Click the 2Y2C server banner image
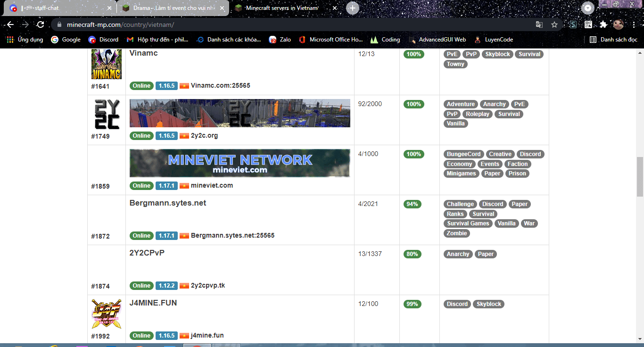Viewport: 644px width, 347px height. 240,113
